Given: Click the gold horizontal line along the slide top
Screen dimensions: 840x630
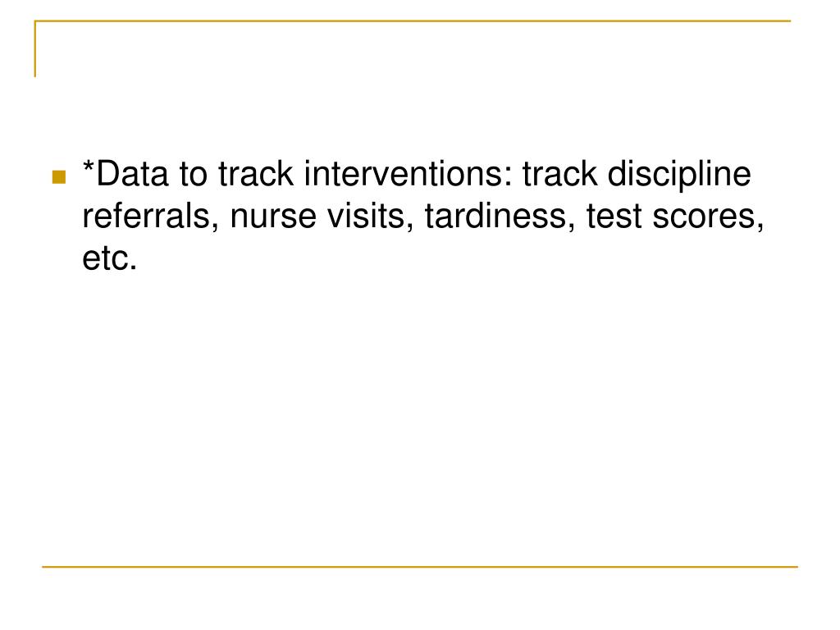Looking at the screenshot, I should pyautogui.click(x=413, y=21).
